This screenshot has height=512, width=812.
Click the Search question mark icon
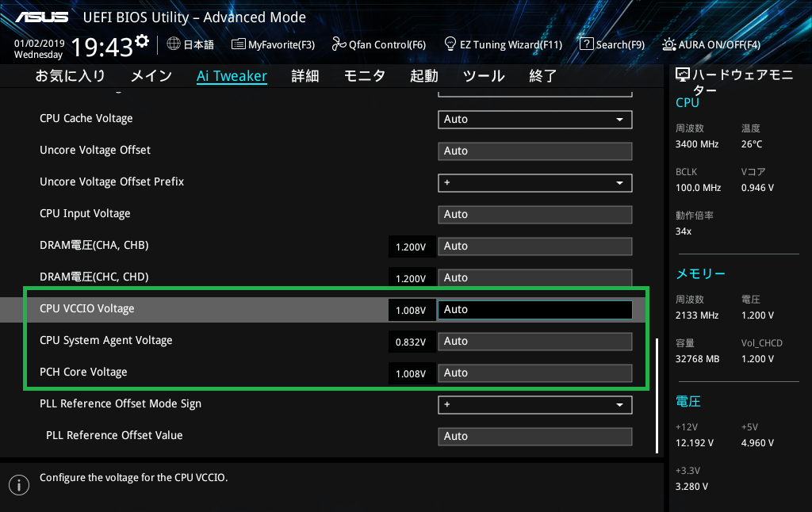point(586,44)
